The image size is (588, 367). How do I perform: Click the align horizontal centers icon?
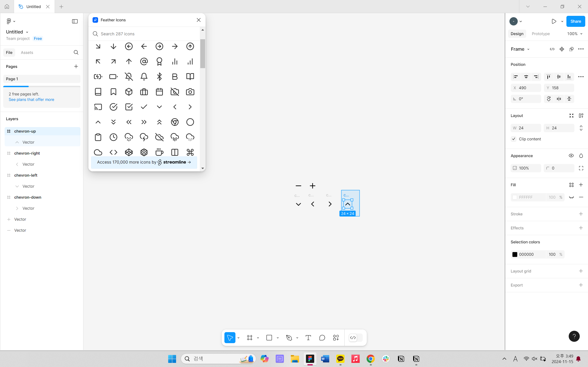pyautogui.click(x=526, y=77)
